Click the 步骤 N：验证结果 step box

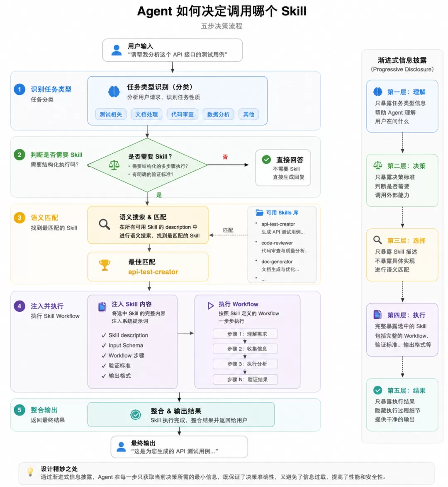[245, 380]
